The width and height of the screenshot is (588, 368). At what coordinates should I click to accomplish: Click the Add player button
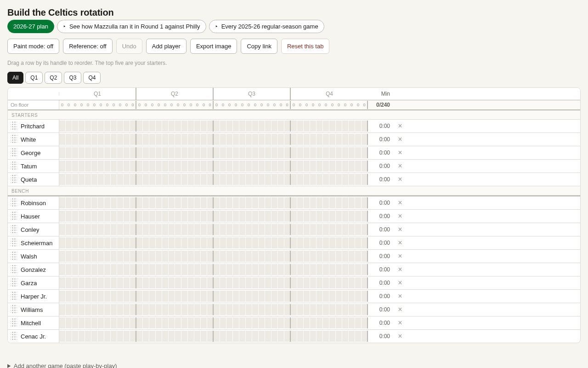click(166, 46)
